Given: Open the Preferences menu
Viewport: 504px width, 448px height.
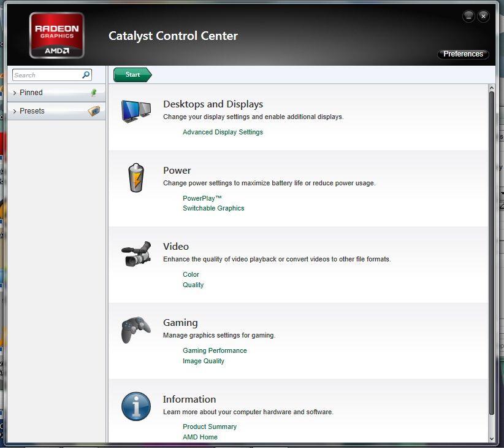Looking at the screenshot, I should tap(463, 54).
